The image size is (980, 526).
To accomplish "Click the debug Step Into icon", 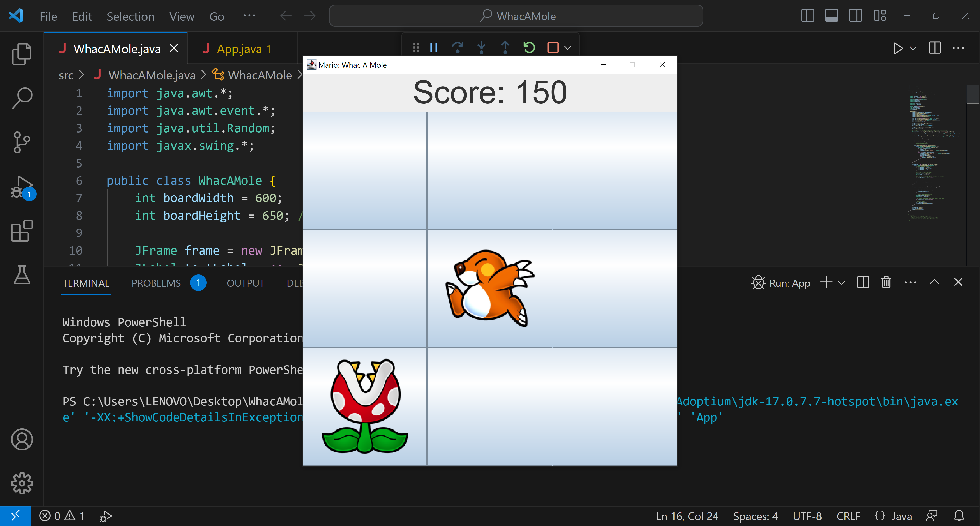I will point(481,48).
